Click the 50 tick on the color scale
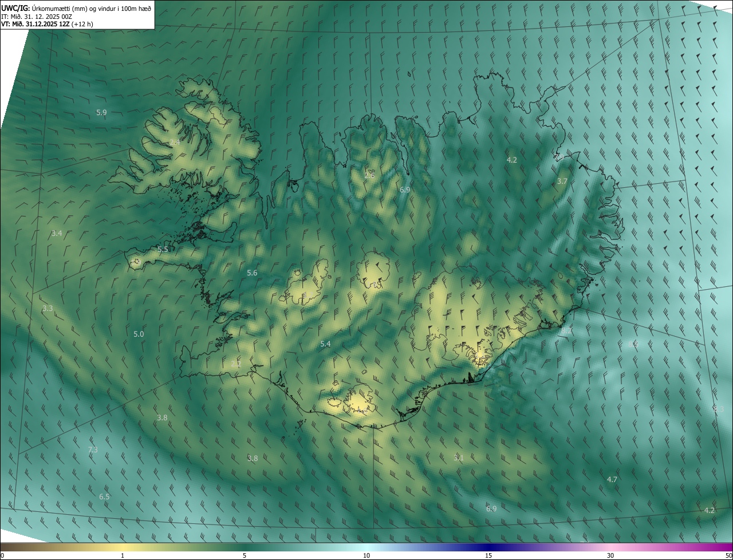 click(x=728, y=555)
